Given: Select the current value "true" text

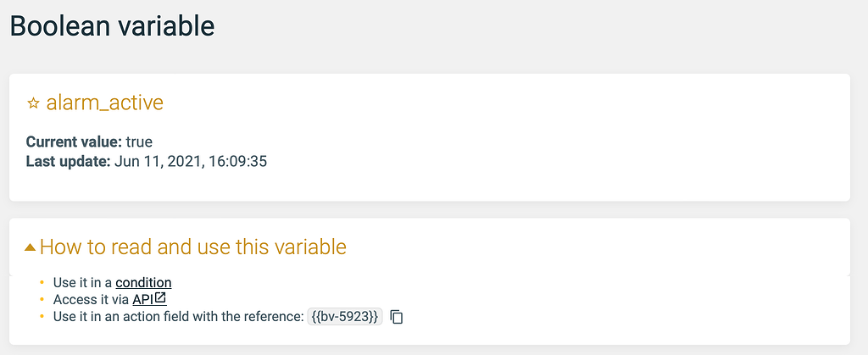Looking at the screenshot, I should pyautogui.click(x=139, y=141).
